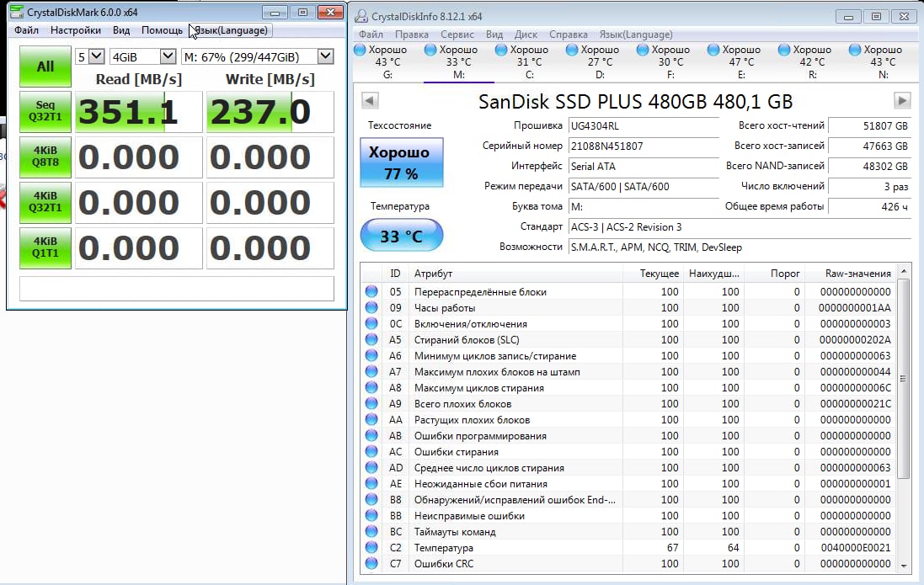This screenshot has height=585, width=924.
Task: Click the Seq read result 351.1
Action: click(x=138, y=112)
